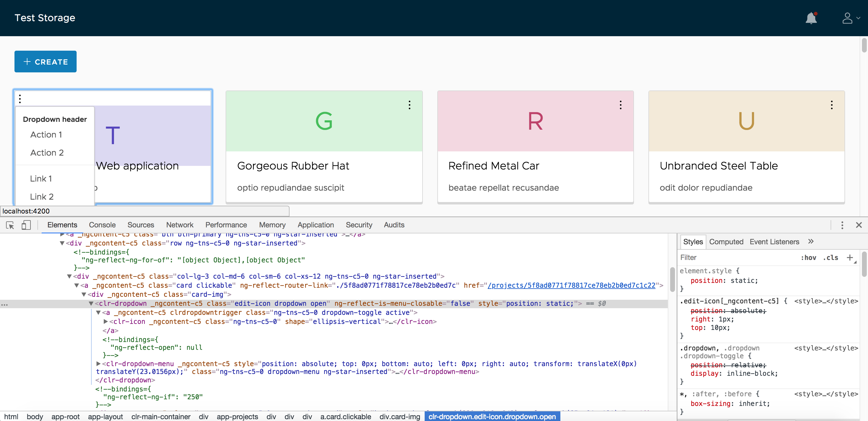This screenshot has width=868, height=421.
Task: Select div.card-img in the DOM breadcrumb
Action: pos(399,416)
